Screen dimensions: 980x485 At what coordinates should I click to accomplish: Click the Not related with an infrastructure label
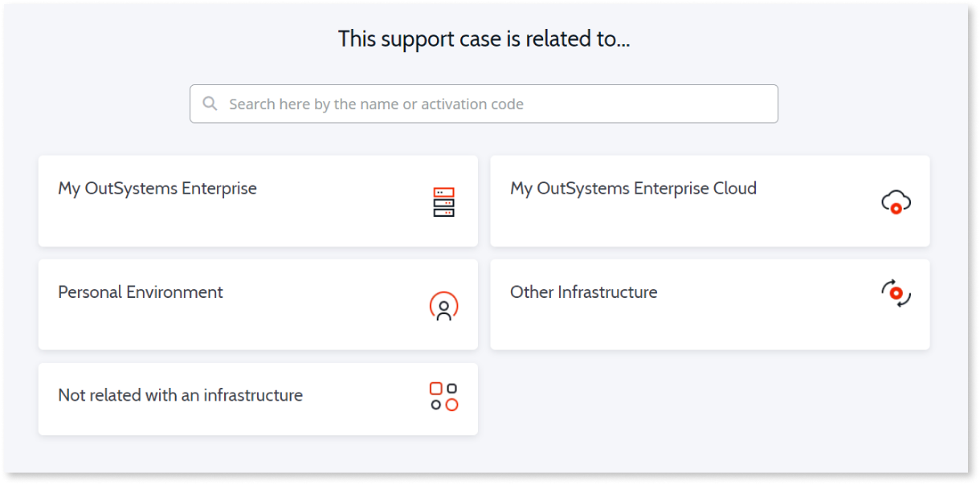pos(180,395)
